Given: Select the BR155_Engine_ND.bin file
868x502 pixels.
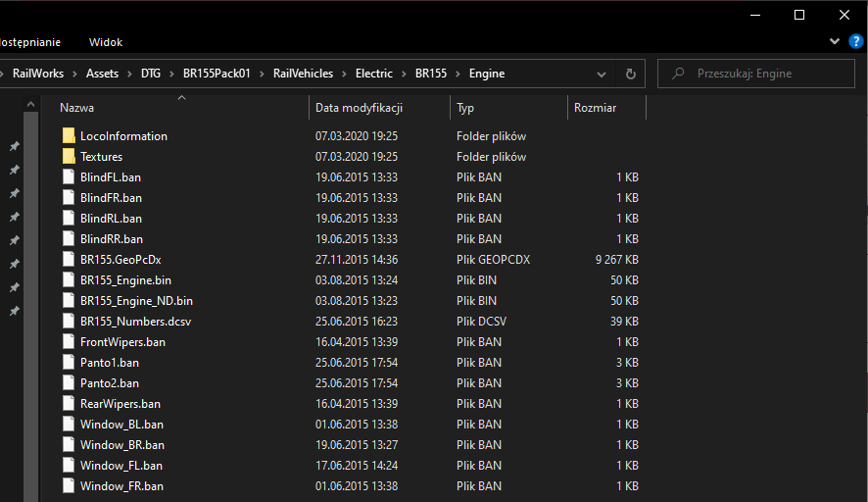Looking at the screenshot, I should point(136,301).
